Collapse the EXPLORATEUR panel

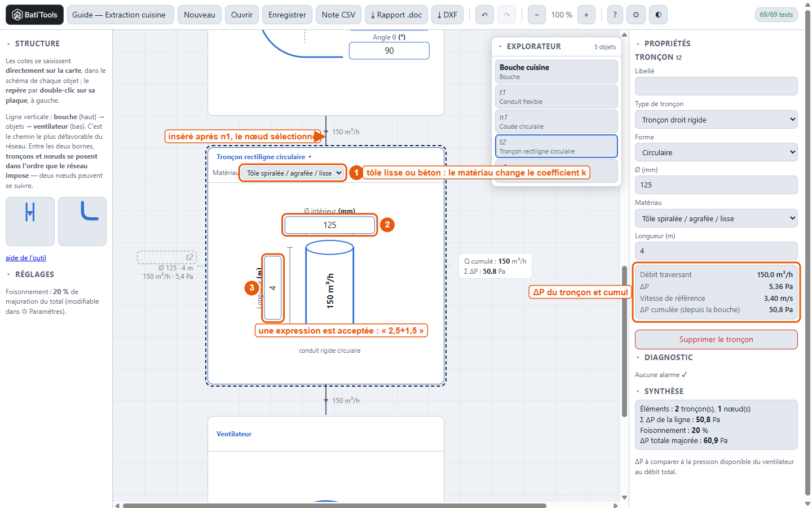tap(500, 46)
